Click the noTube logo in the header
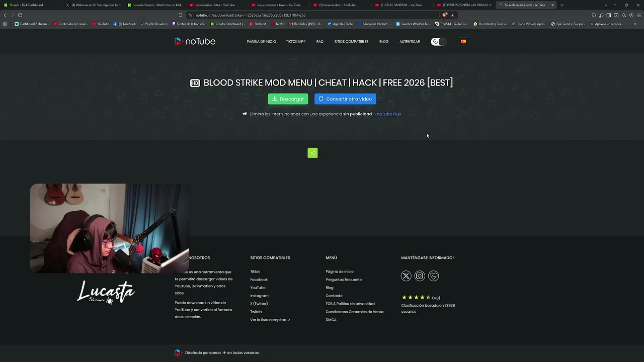Screen dimensions: 644x362 [x=195, y=41]
